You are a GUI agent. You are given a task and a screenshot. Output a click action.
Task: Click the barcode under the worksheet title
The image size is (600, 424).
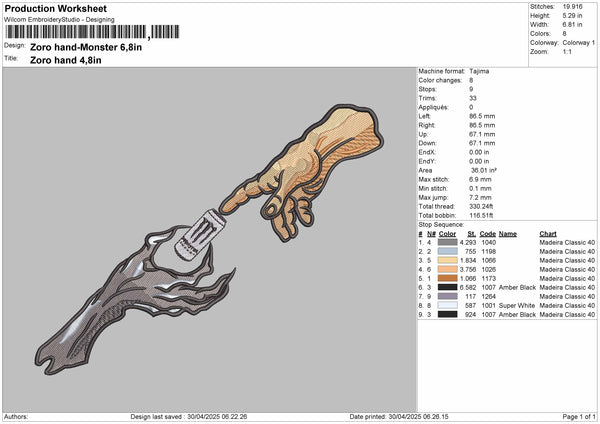pos(92,32)
